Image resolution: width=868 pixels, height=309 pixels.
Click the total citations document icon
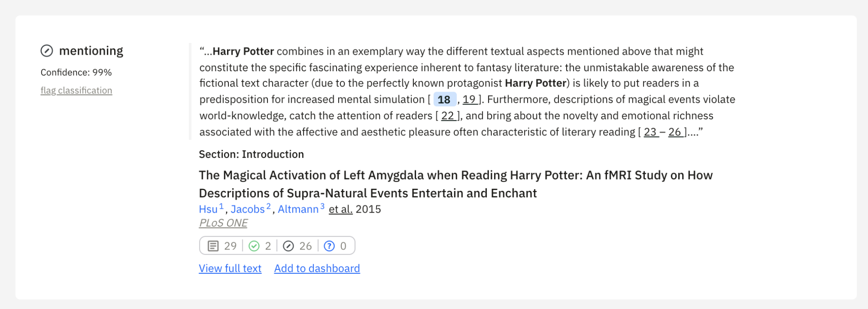coord(213,246)
